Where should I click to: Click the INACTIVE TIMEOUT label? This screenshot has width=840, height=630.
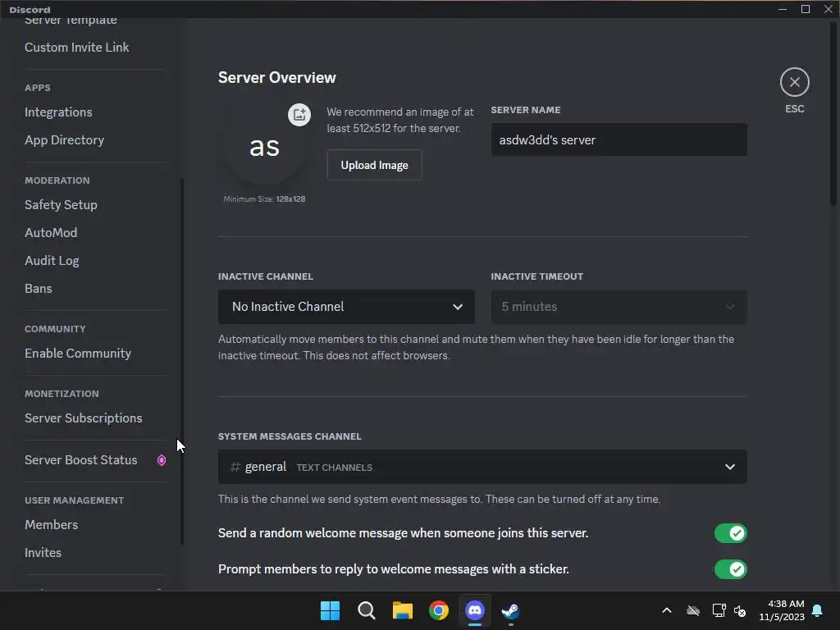tap(537, 276)
